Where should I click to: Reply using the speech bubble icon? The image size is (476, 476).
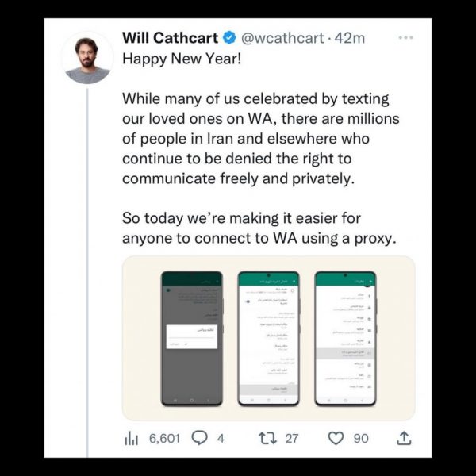[x=199, y=439]
